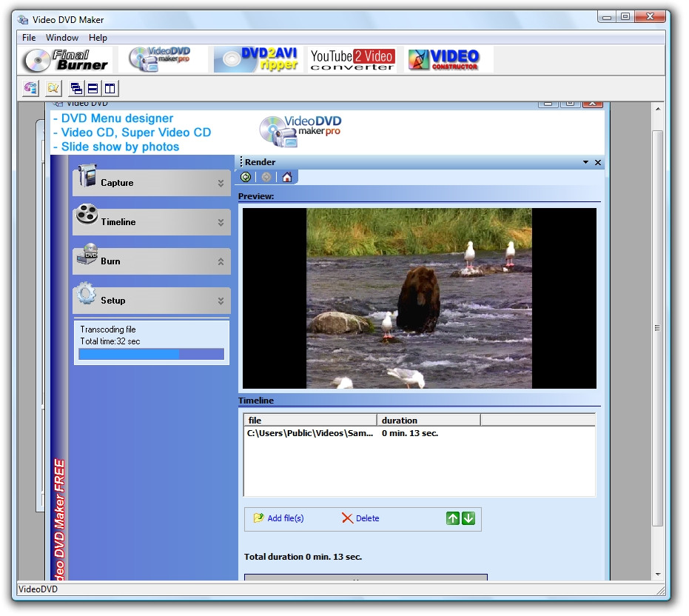Image resolution: width=689 pixels, height=616 pixels.
Task: Open the File menu
Action: coord(29,38)
